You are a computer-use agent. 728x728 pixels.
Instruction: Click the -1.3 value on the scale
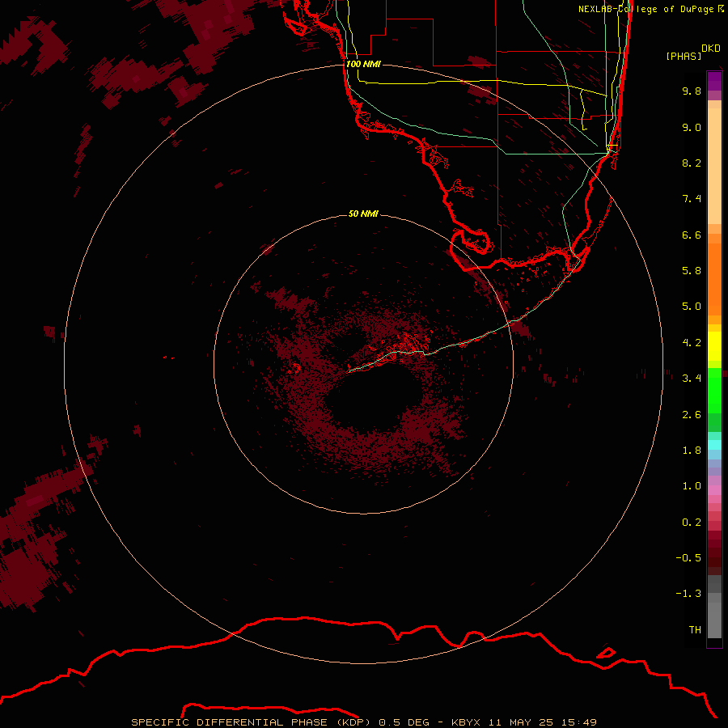point(688,594)
